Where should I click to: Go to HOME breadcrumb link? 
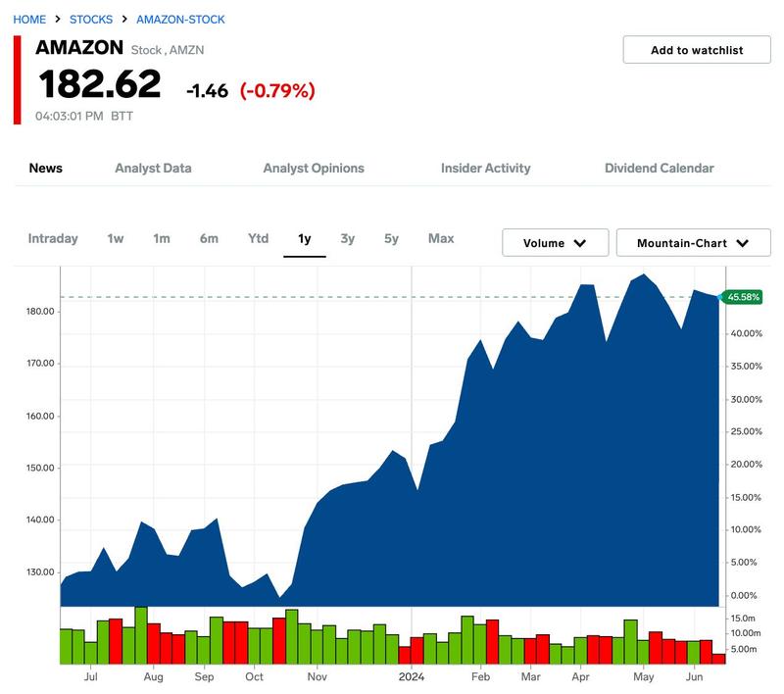click(29, 20)
